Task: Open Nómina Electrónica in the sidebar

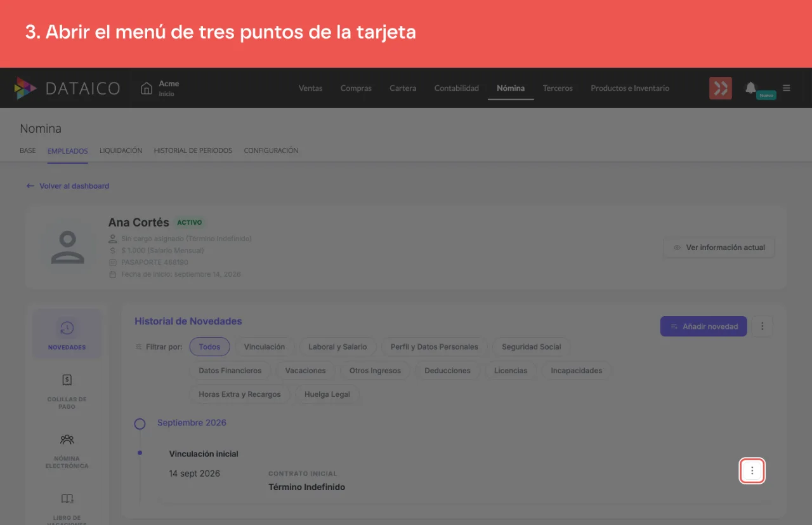Action: pos(67,451)
